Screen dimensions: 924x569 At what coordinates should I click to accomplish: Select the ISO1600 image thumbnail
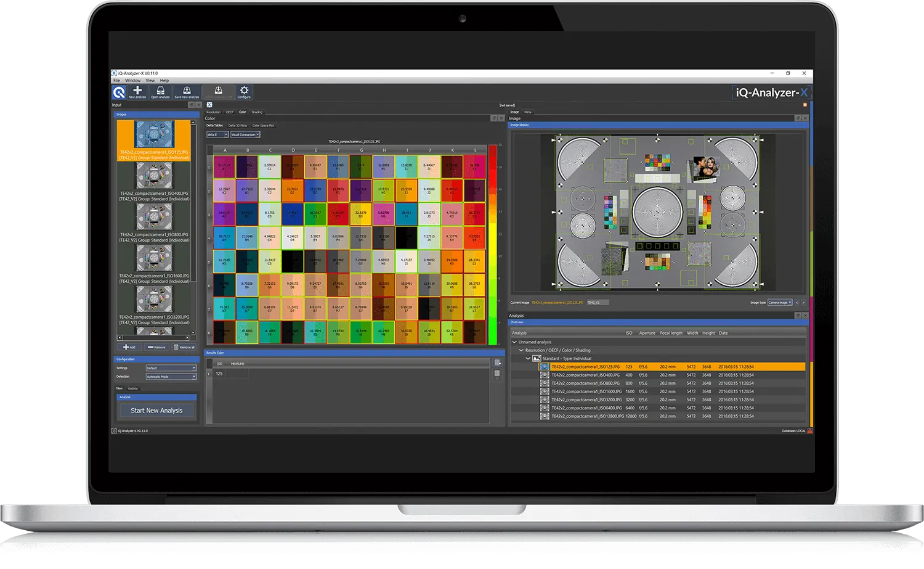pos(154,264)
